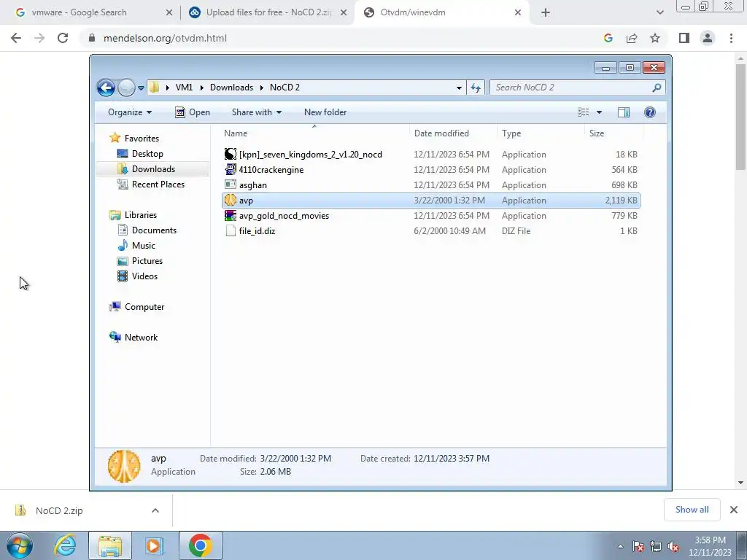The image size is (747, 560).
Task: Click the Explorer back arrow button
Action: (106, 87)
